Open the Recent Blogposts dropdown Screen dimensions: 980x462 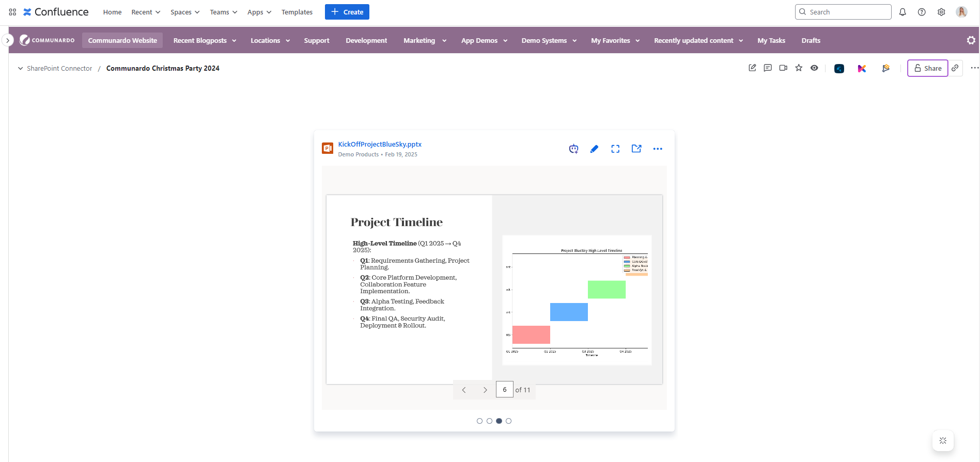tap(205, 40)
